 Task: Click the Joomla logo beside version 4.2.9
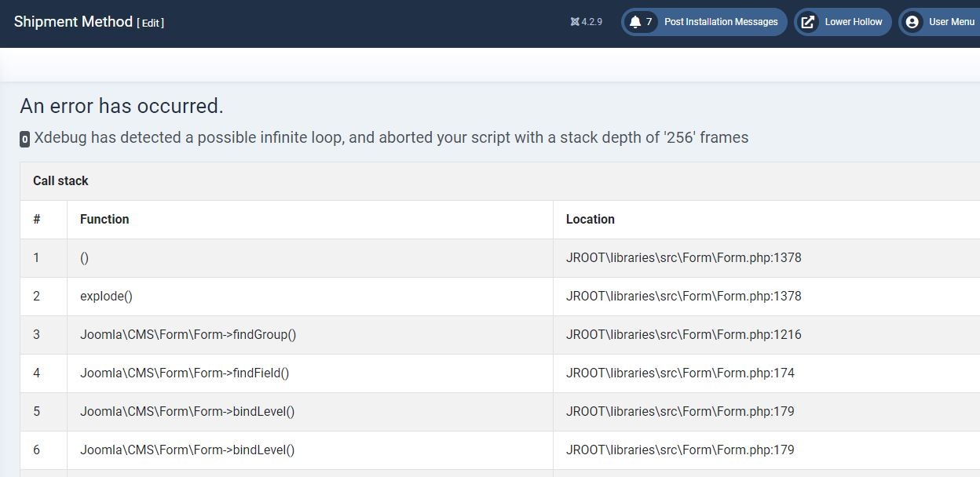coord(575,22)
